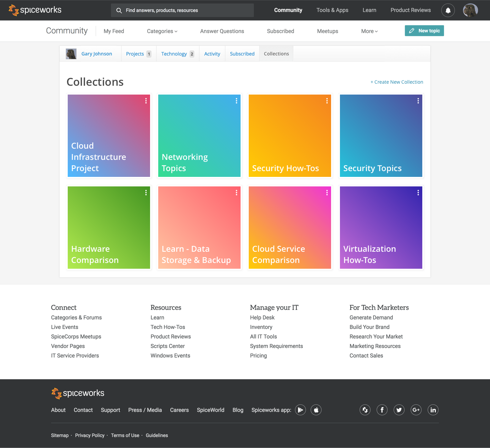This screenshot has height=448, width=490.
Task: Open Answer Questions page
Action: (222, 31)
